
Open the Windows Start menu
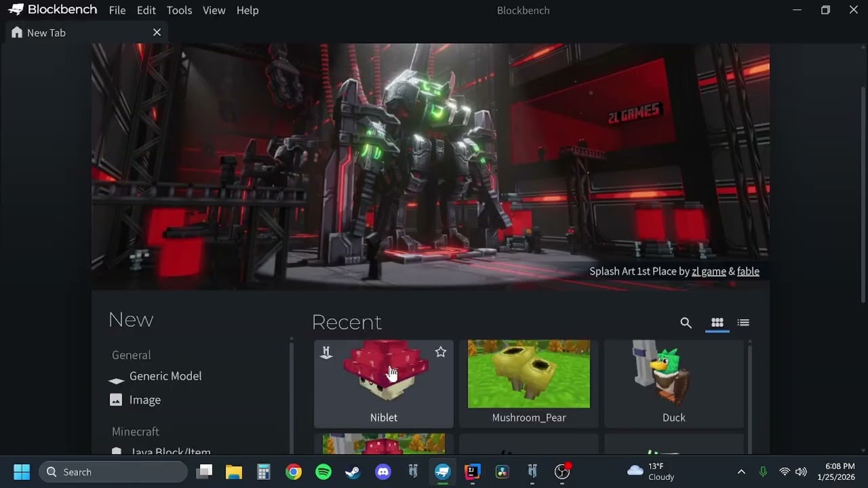coord(22,472)
